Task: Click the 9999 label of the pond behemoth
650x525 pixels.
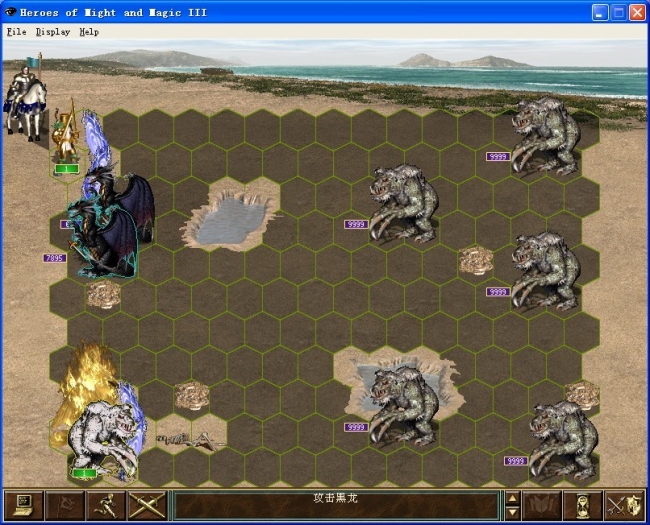Action: tap(356, 427)
